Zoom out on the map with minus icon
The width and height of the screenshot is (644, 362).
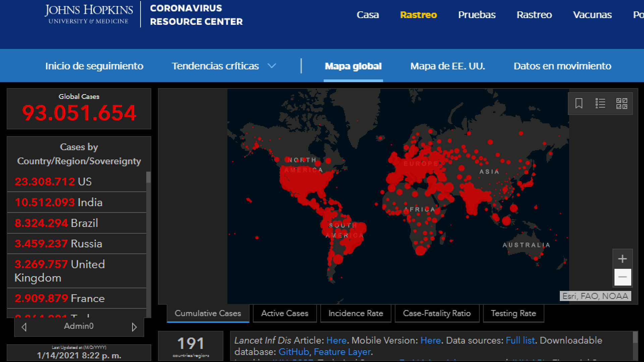tap(623, 278)
